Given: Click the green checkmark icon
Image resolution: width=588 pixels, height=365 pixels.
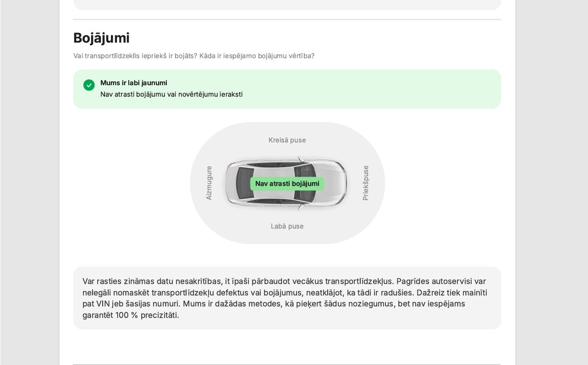Looking at the screenshot, I should pos(89,85).
